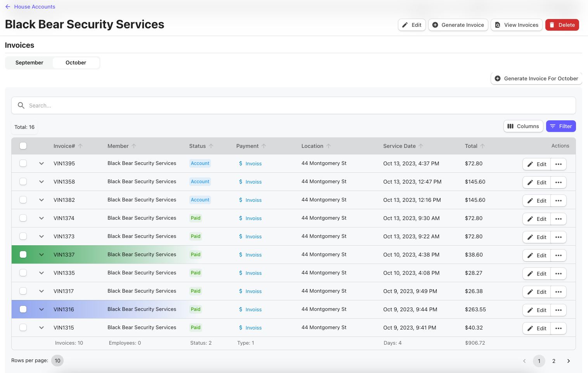Select the October tab
This screenshot has width=588, height=373.
[76, 62]
